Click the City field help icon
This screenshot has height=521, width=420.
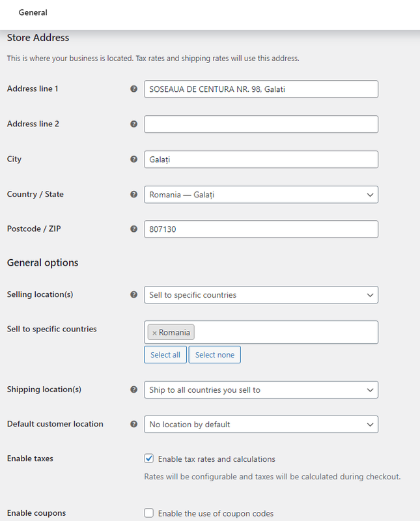point(134,159)
